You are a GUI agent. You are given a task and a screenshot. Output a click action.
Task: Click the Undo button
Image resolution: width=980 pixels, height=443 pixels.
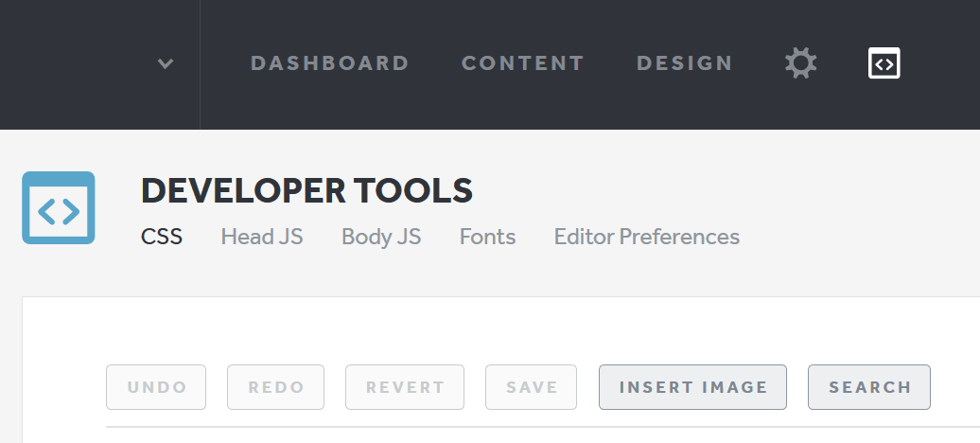[156, 387]
